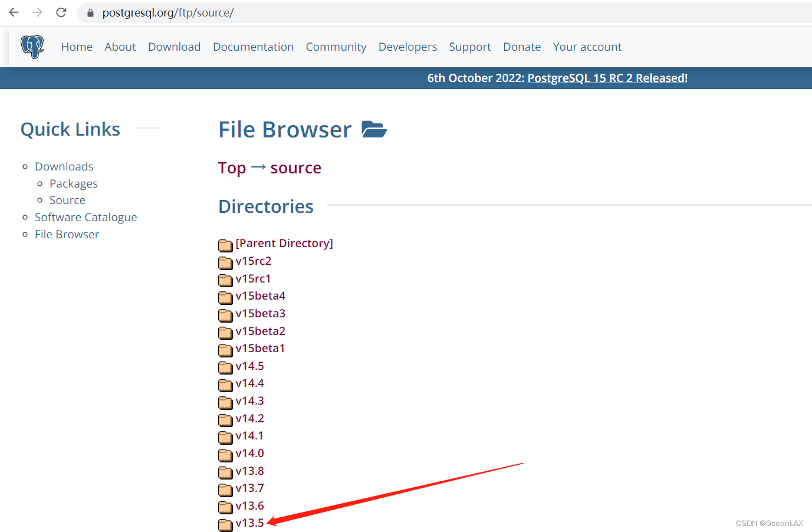Click folder icon beside v15beta2
Image resolution: width=812 pixels, height=532 pixels.
(225, 332)
